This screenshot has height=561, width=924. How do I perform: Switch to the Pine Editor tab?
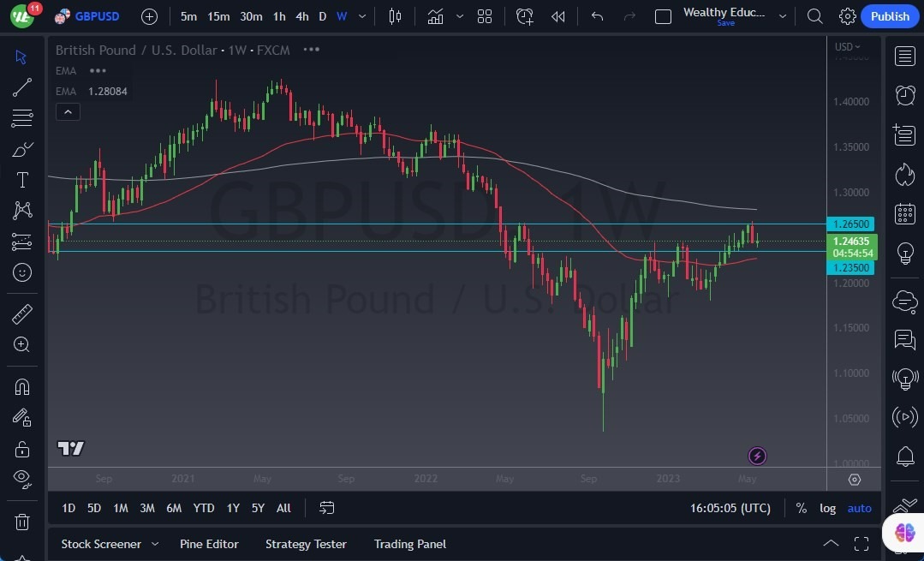pos(209,544)
